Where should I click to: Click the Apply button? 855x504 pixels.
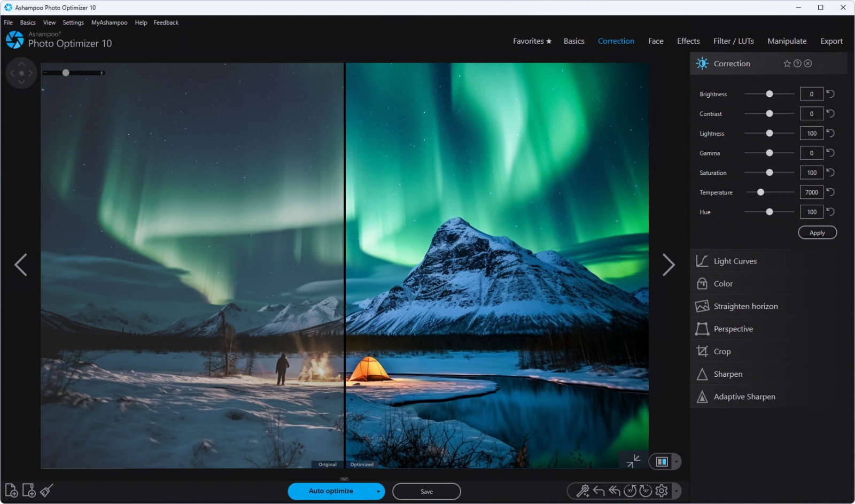pyautogui.click(x=817, y=232)
